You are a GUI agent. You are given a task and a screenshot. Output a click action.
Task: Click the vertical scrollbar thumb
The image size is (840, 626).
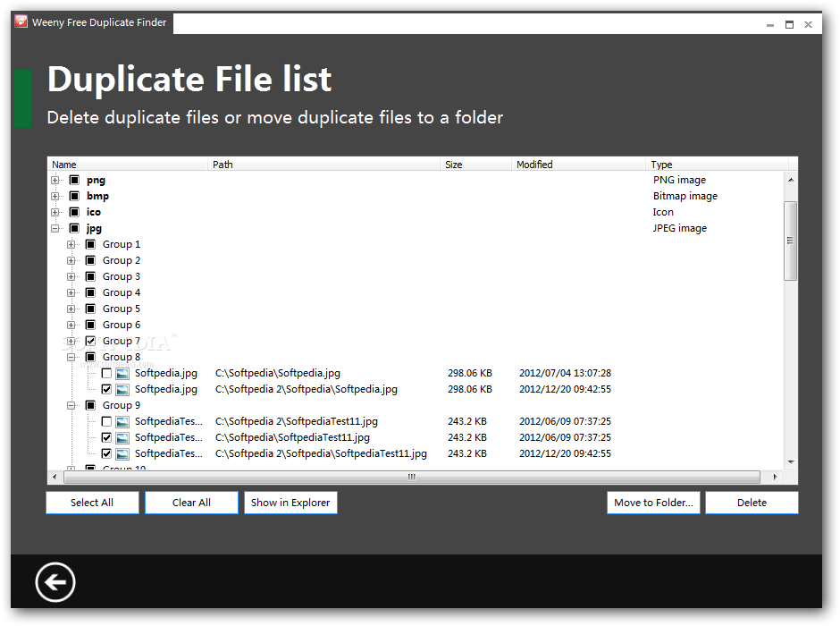coord(790,241)
